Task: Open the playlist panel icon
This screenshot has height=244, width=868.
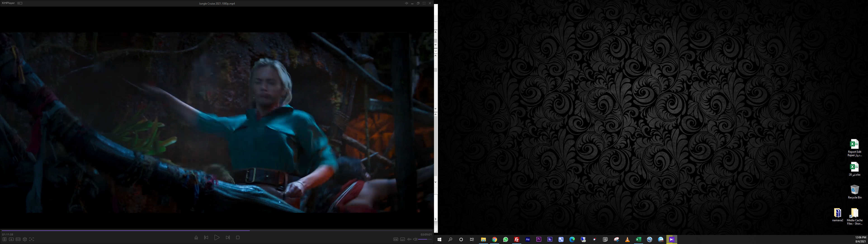Action: 4,239
